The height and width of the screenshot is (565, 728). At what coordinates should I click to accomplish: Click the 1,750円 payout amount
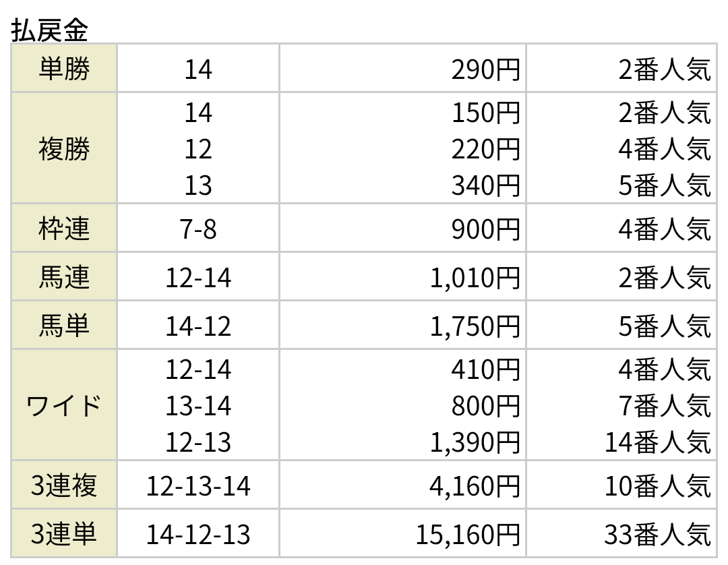pos(475,326)
